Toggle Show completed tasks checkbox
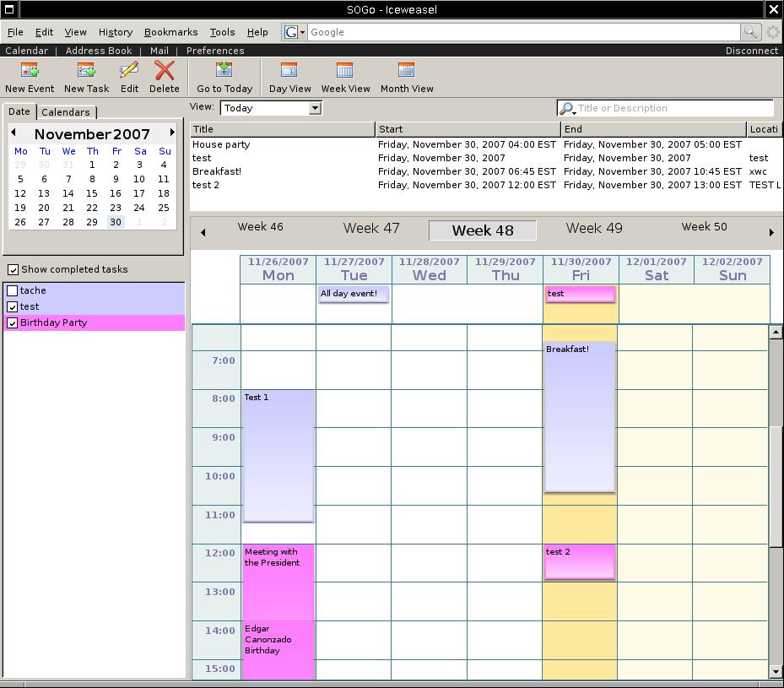The width and height of the screenshot is (784, 688). (x=13, y=270)
